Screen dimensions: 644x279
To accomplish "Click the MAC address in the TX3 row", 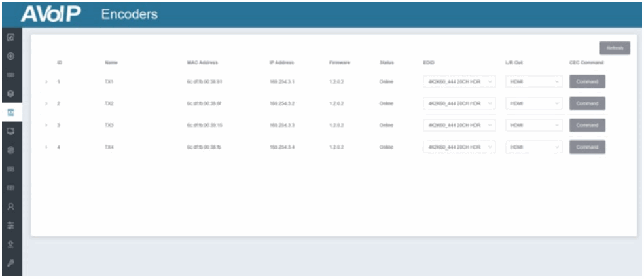I will point(204,125).
